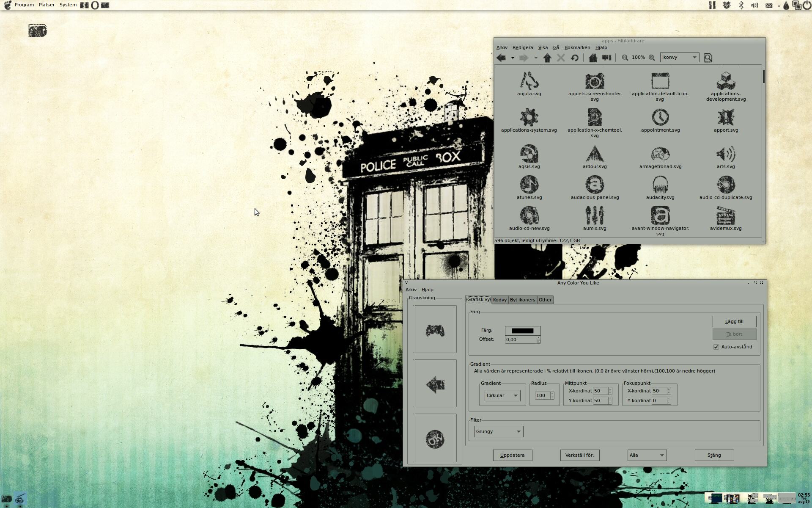Open the Ikonvy view mode dropdown
Screen dimensions: 812x508
(x=679, y=58)
